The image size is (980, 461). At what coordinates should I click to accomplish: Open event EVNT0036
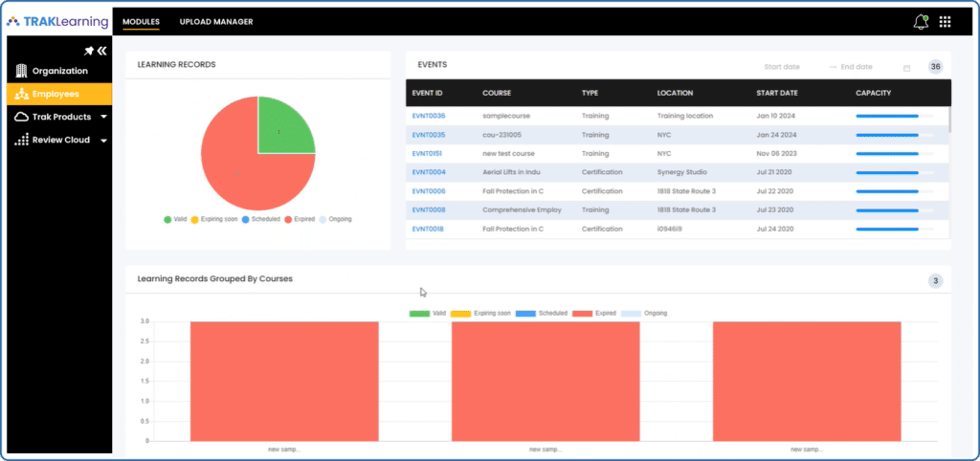pos(428,116)
